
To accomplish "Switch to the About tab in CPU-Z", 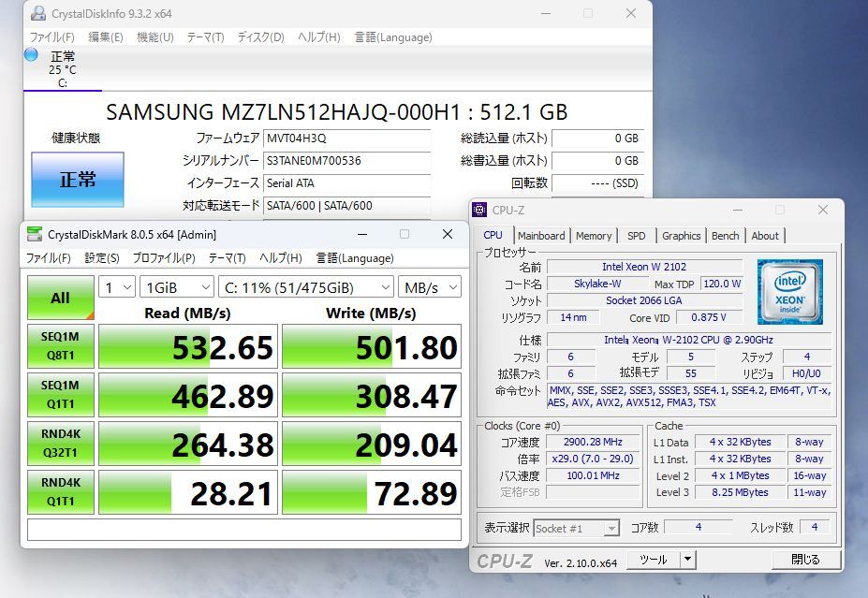I will [x=765, y=236].
